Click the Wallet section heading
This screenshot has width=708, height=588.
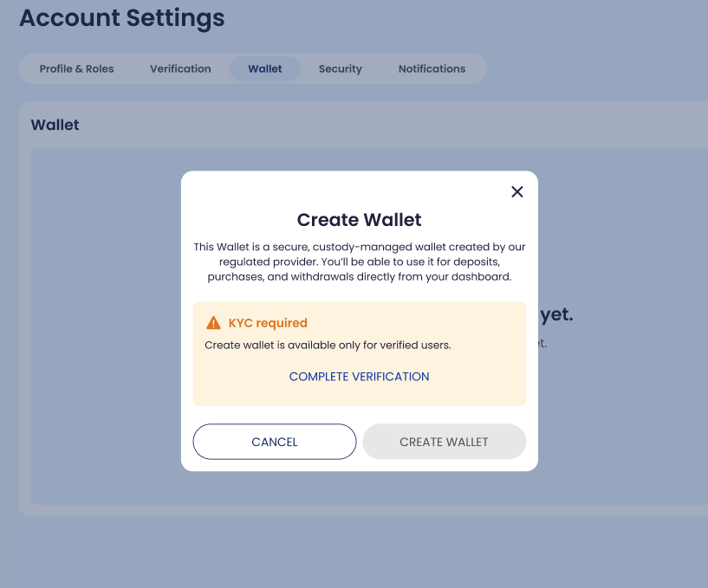(55, 125)
